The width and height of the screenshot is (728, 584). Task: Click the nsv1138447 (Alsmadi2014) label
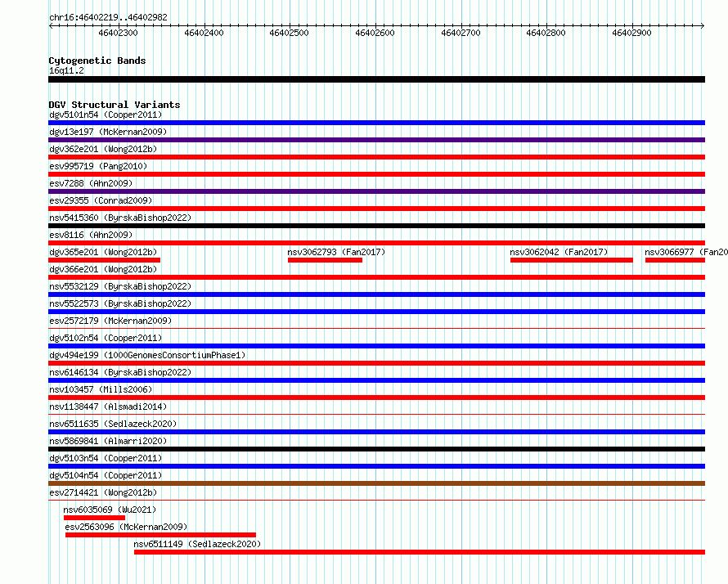coord(108,407)
